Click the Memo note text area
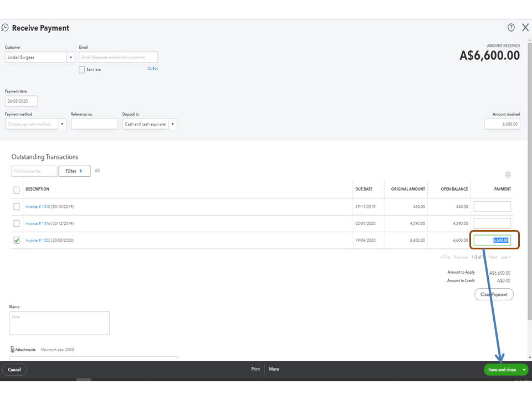This screenshot has width=532, height=399. click(x=59, y=323)
